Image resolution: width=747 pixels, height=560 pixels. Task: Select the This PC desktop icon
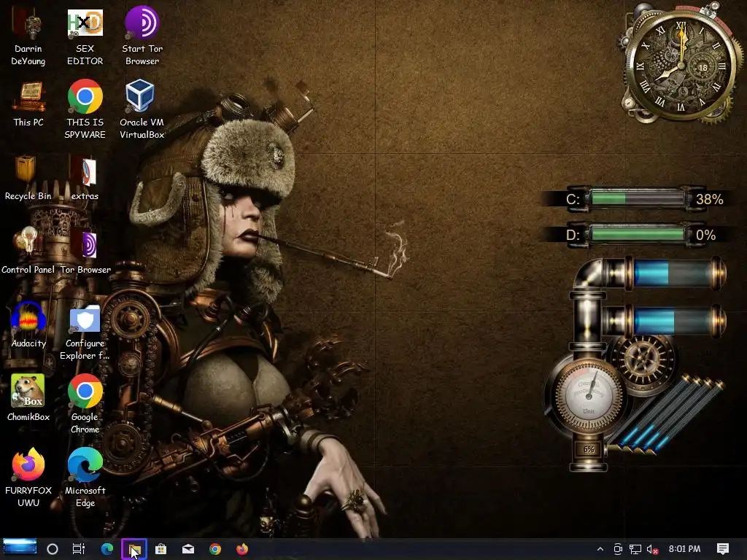pos(28,104)
